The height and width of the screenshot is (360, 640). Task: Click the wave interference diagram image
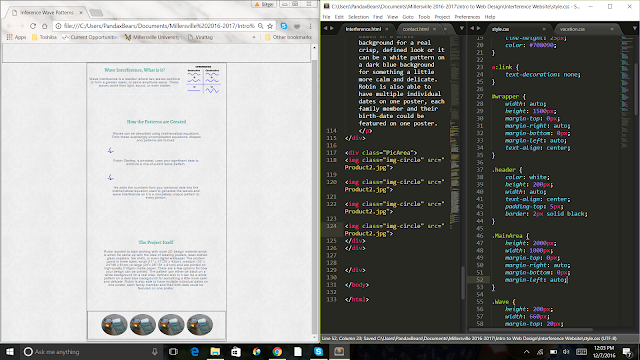(x=203, y=80)
